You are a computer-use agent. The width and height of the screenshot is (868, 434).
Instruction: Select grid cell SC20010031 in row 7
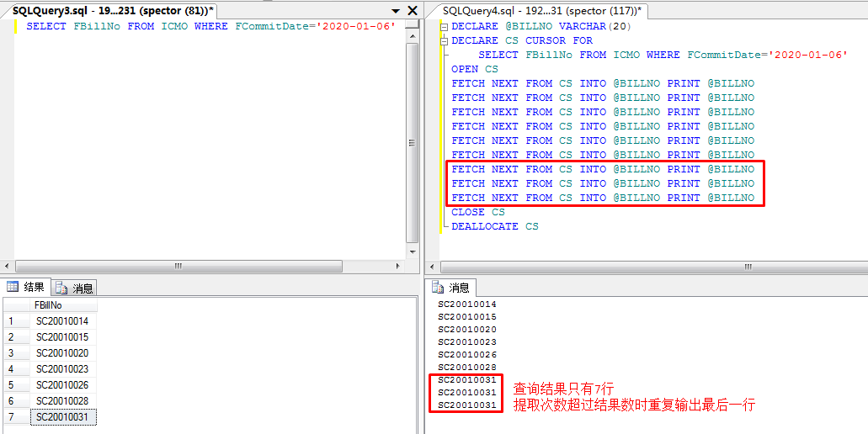[x=64, y=417]
